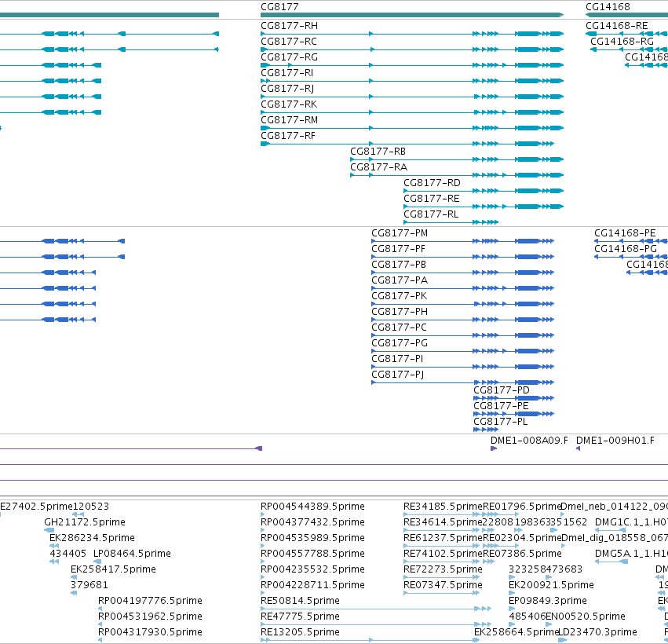Choose protein CG8177-PI
The image size is (668, 644).
pyautogui.click(x=397, y=359)
